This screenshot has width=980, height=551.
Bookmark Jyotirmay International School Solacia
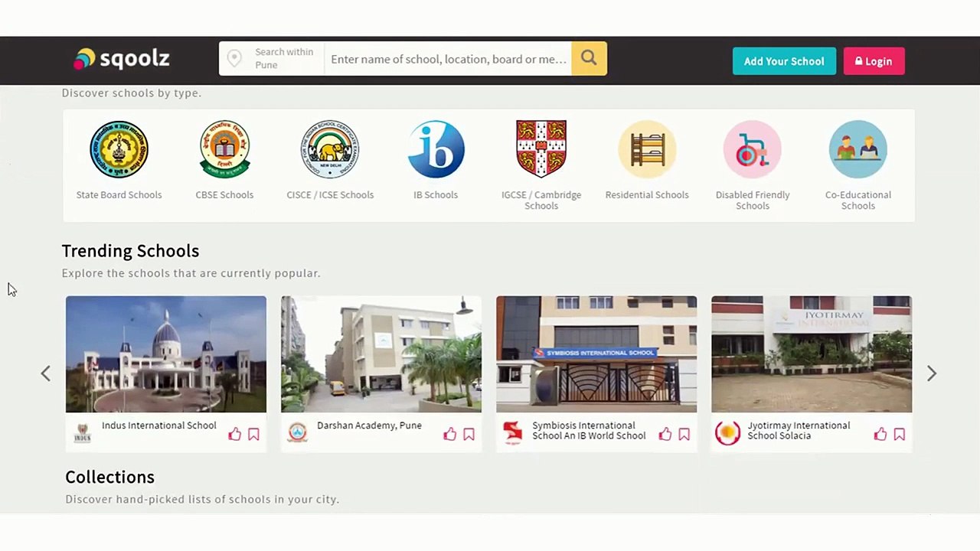click(899, 434)
